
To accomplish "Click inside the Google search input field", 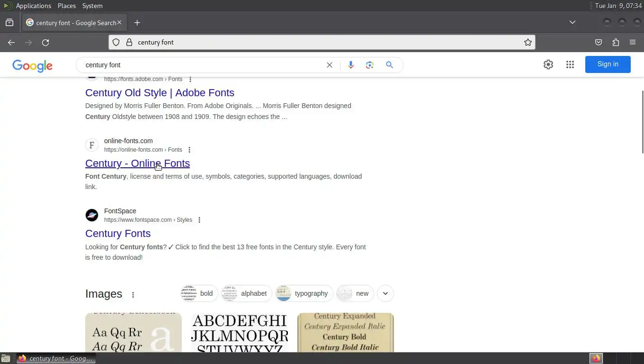I will 204,65.
